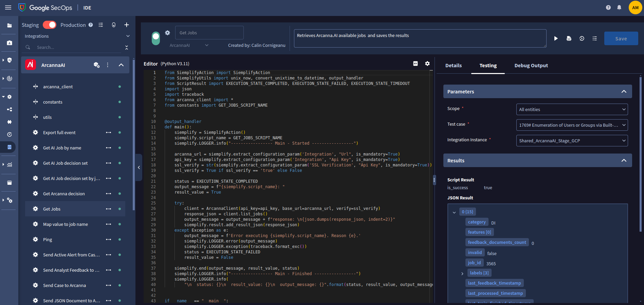Open more options for Map value to job name
Image resolution: width=644 pixels, height=305 pixels.
(109, 224)
